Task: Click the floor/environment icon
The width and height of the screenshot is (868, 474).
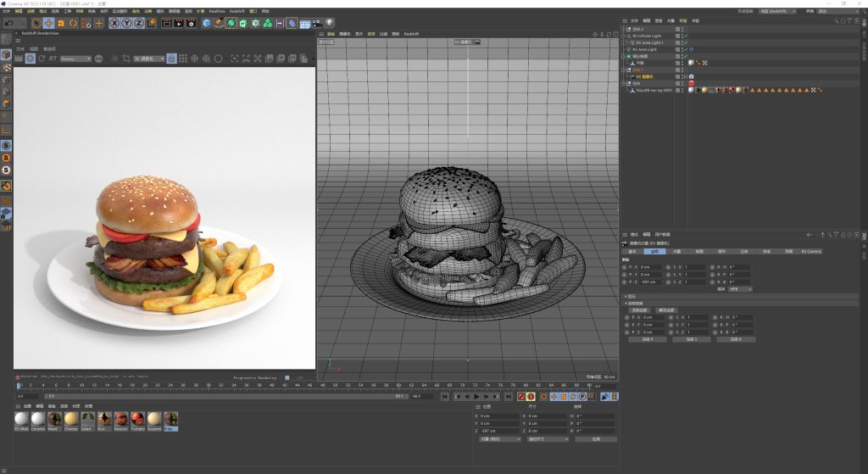Action: (x=304, y=23)
